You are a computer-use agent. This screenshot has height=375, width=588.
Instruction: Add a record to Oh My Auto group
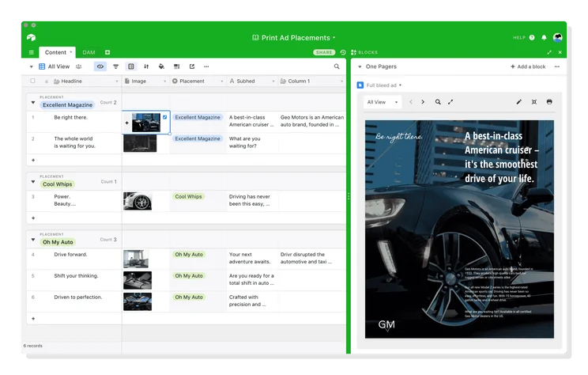click(33, 318)
